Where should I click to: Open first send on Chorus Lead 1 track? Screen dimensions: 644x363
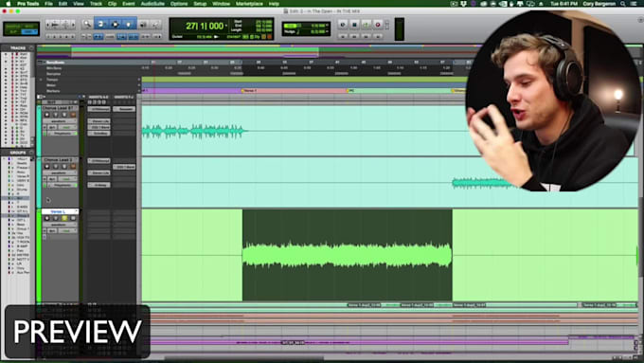[x=124, y=109]
